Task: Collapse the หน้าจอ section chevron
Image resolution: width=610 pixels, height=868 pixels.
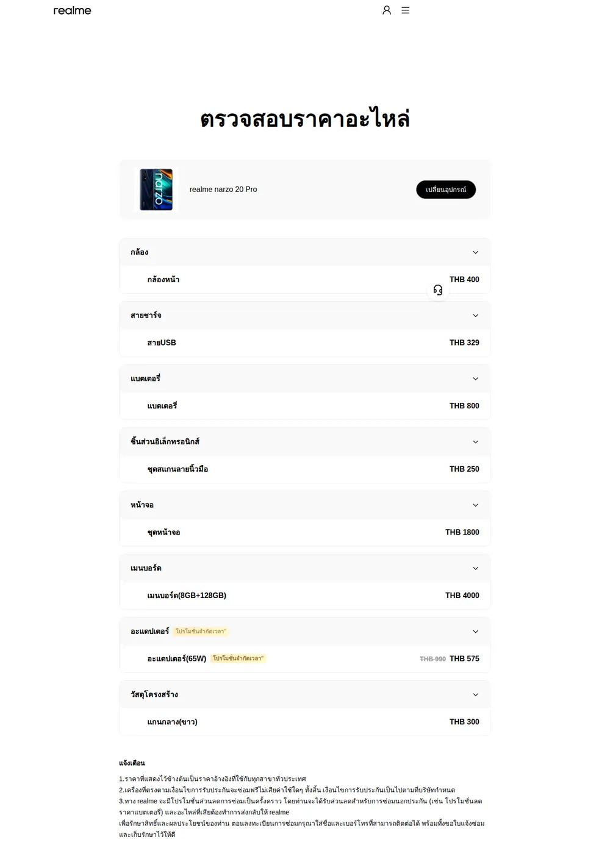Action: (x=476, y=505)
